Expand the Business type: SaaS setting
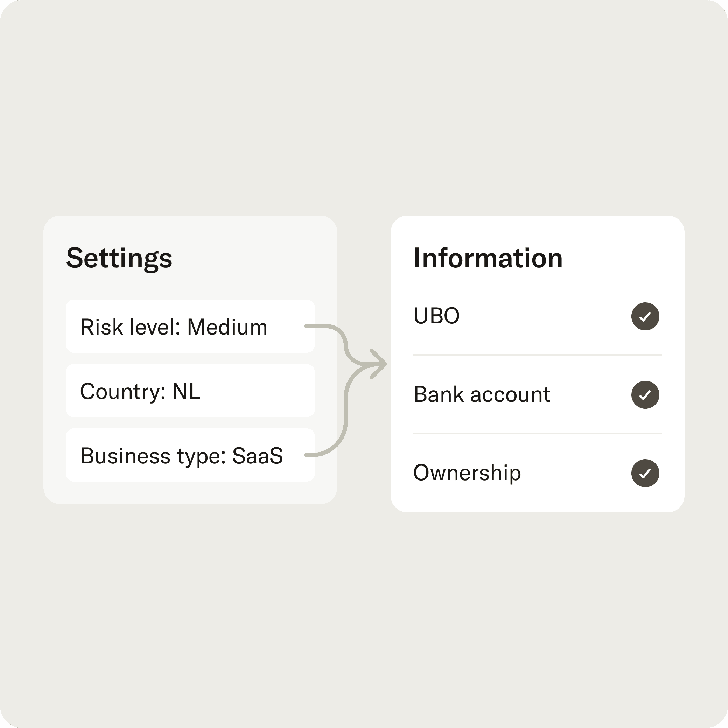 pyautogui.click(x=190, y=455)
